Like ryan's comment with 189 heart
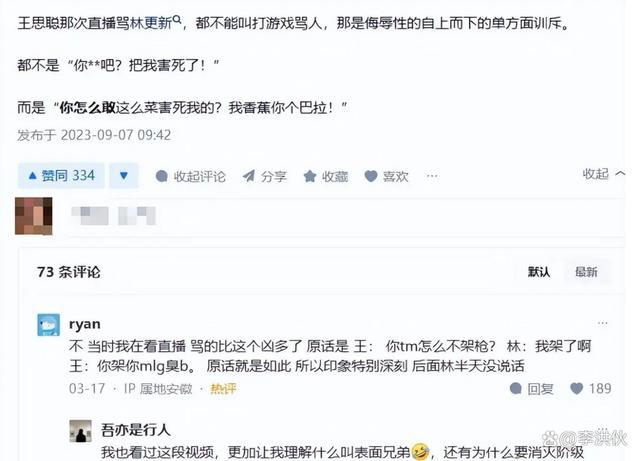 tap(590, 388)
